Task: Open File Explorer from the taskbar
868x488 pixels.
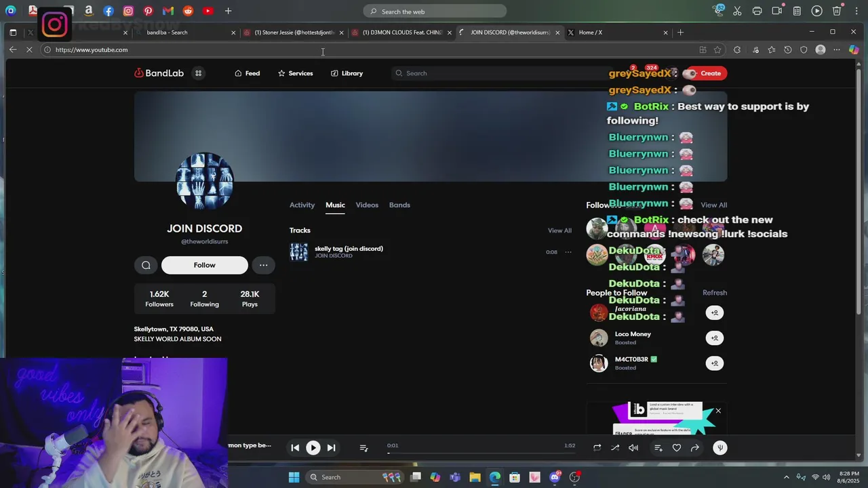Action: 475,477
